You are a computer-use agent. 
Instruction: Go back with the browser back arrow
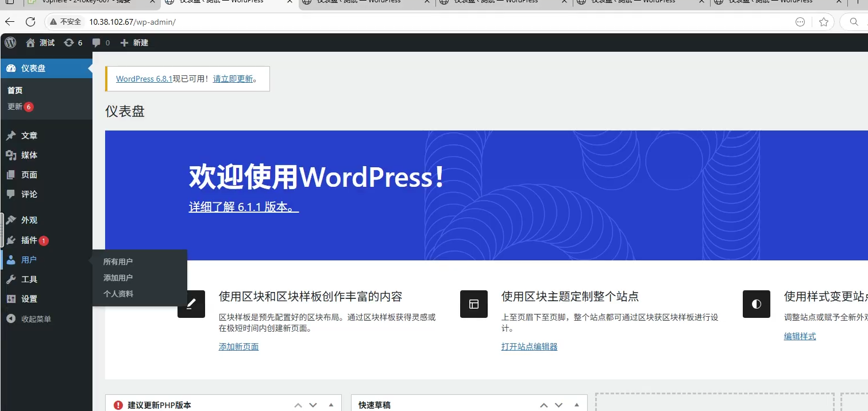10,22
